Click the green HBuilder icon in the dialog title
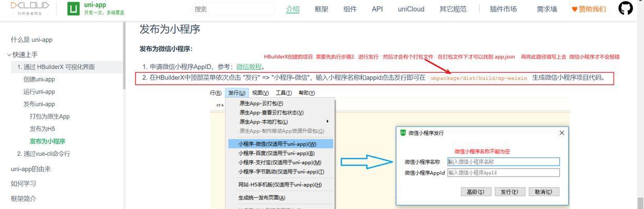The image size is (644, 209). 403,133
